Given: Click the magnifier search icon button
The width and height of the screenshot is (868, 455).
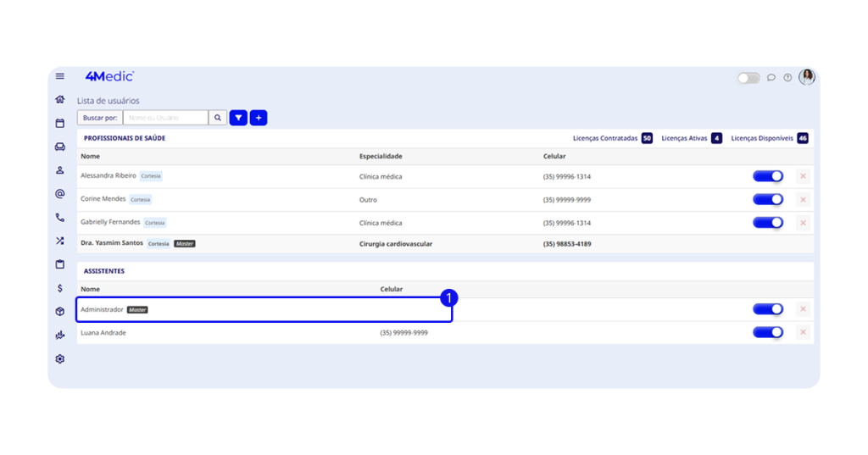Looking at the screenshot, I should tap(218, 118).
